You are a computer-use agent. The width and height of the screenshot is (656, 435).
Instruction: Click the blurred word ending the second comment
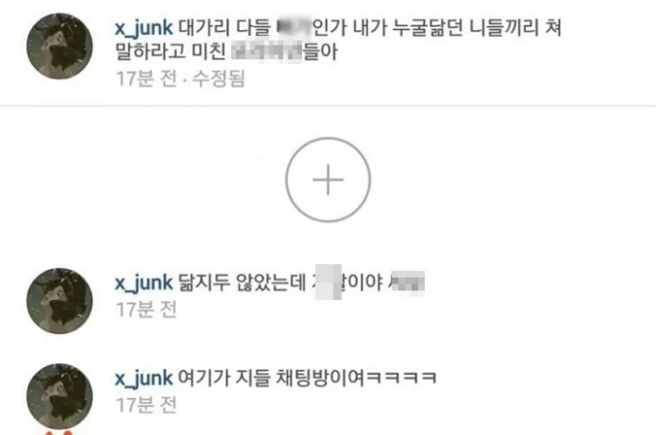407,282
